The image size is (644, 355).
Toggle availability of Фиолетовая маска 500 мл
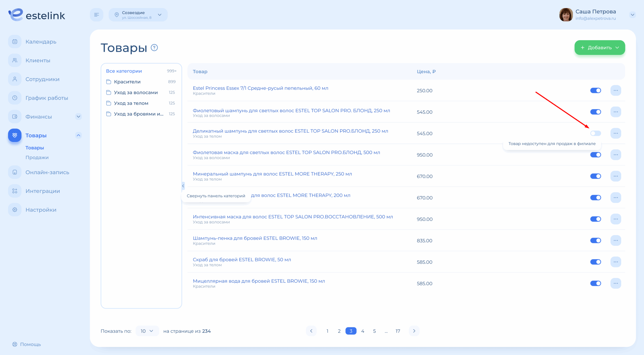[x=596, y=155]
